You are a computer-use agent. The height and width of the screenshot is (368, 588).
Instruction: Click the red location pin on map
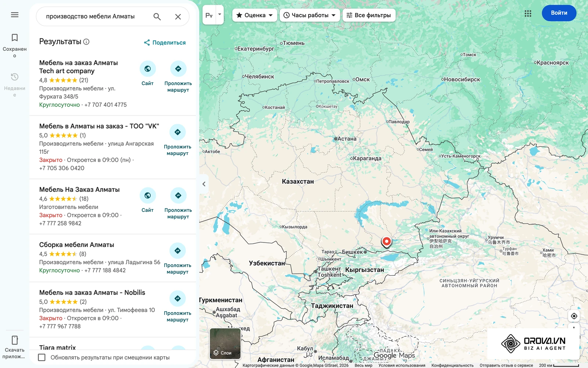(386, 242)
